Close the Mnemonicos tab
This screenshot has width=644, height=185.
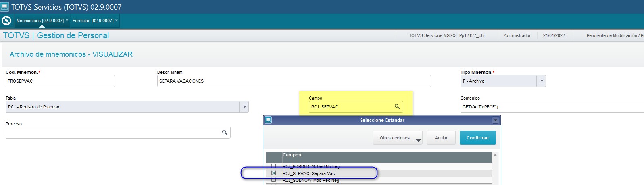coord(67,20)
